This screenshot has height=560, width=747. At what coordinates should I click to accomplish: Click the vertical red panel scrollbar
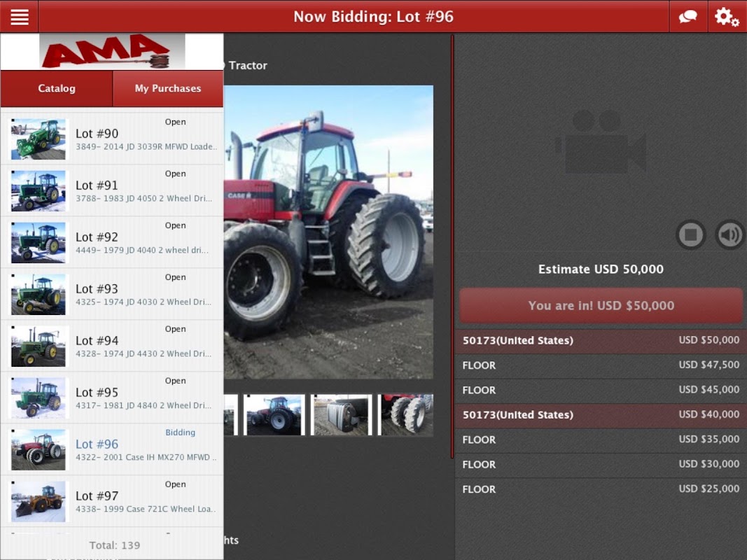tap(452, 246)
